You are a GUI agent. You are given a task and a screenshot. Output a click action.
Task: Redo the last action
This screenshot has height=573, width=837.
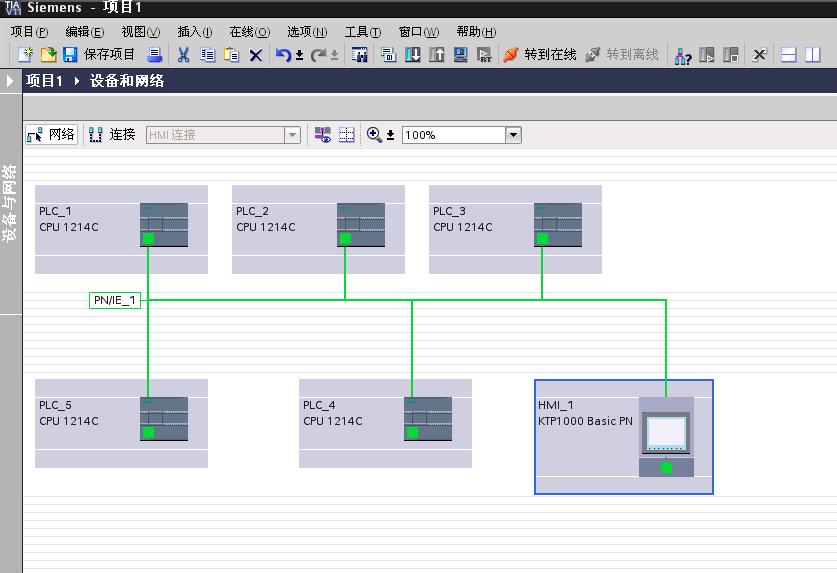pyautogui.click(x=319, y=54)
